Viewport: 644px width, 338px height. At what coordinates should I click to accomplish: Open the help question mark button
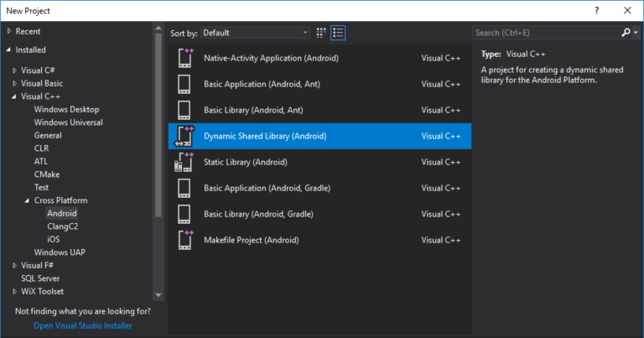[597, 11]
